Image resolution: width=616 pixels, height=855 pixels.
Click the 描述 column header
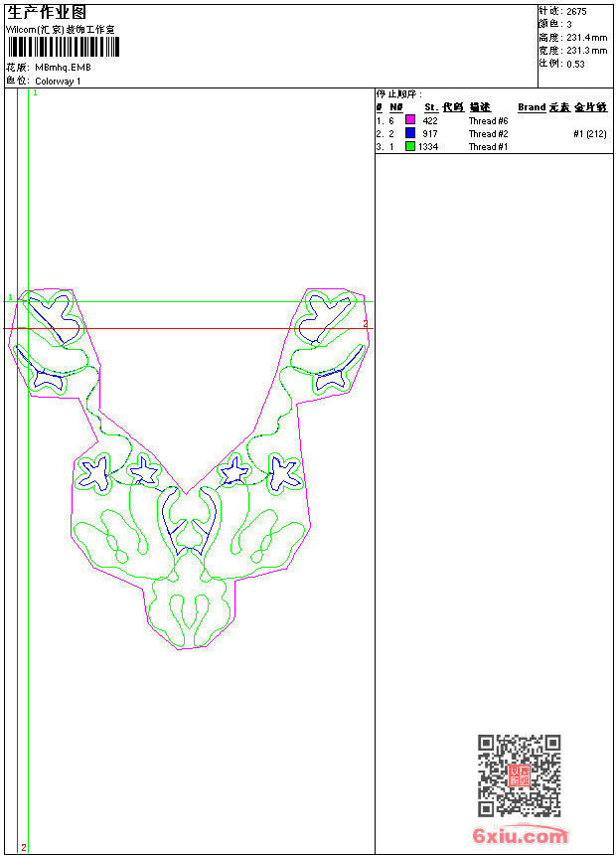480,107
